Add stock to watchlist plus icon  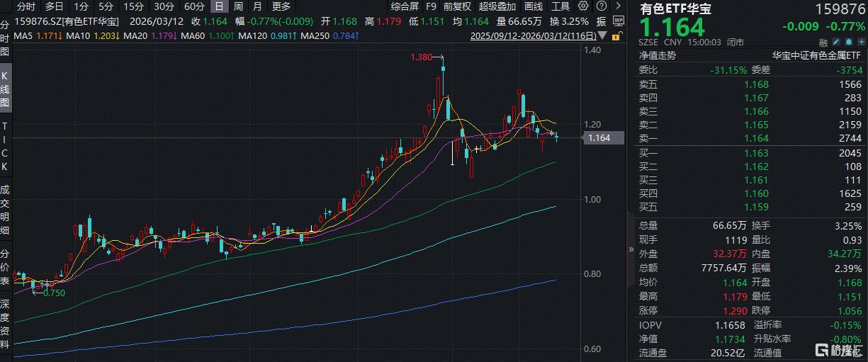[860, 42]
